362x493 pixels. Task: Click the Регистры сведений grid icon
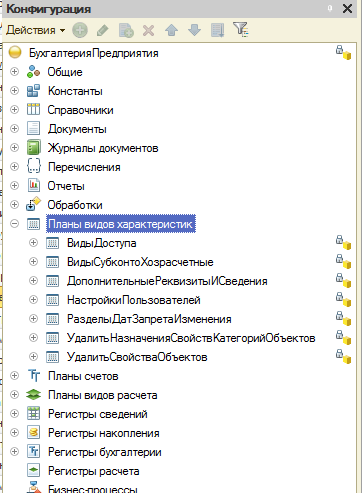(33, 414)
